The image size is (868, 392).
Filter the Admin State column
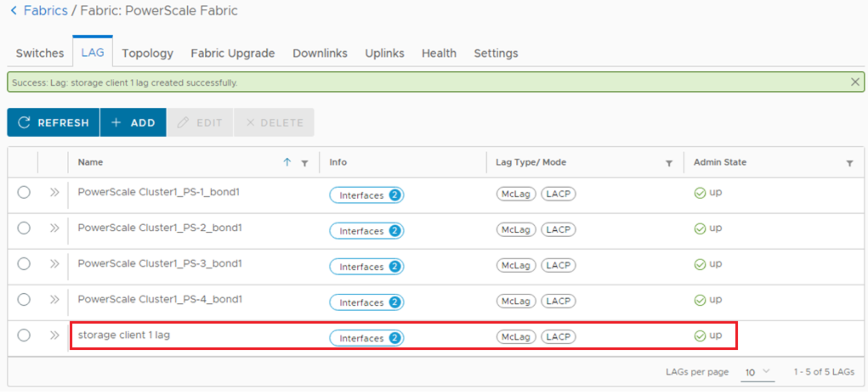[850, 163]
